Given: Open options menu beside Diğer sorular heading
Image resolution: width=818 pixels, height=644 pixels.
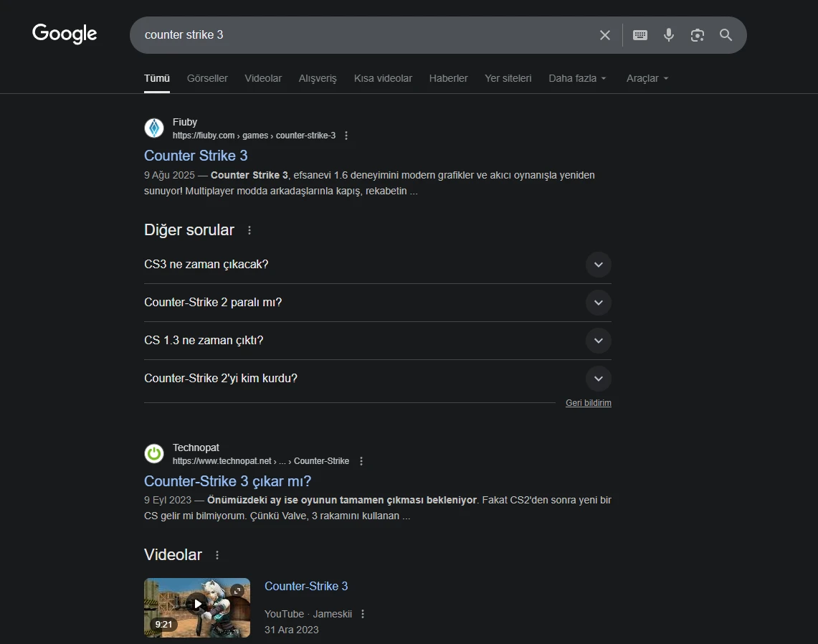Looking at the screenshot, I should pyautogui.click(x=249, y=230).
